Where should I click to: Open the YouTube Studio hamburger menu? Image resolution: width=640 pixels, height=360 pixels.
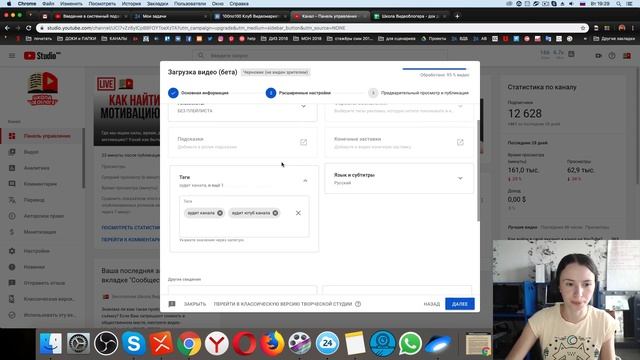tap(12, 56)
